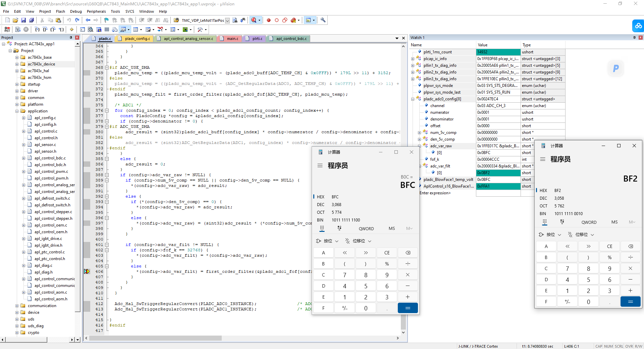Viewport: 644px width, 349px height.
Task: Click CE button in the right calculator
Action: pyautogui.click(x=609, y=246)
